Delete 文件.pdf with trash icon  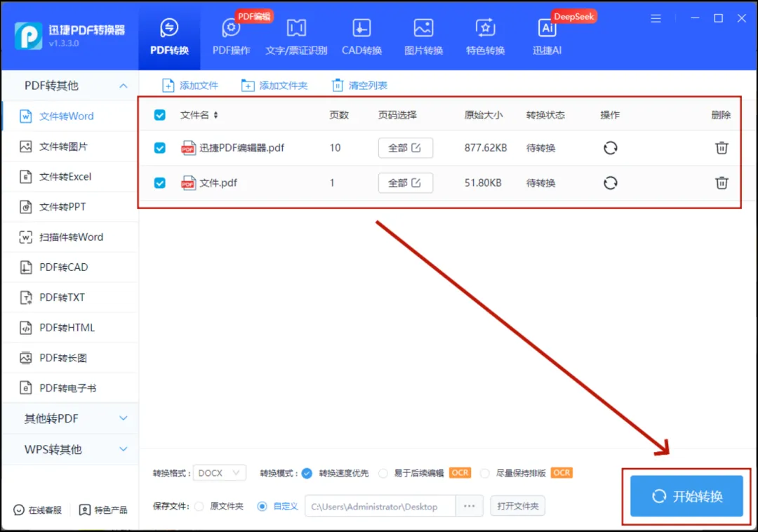[722, 183]
